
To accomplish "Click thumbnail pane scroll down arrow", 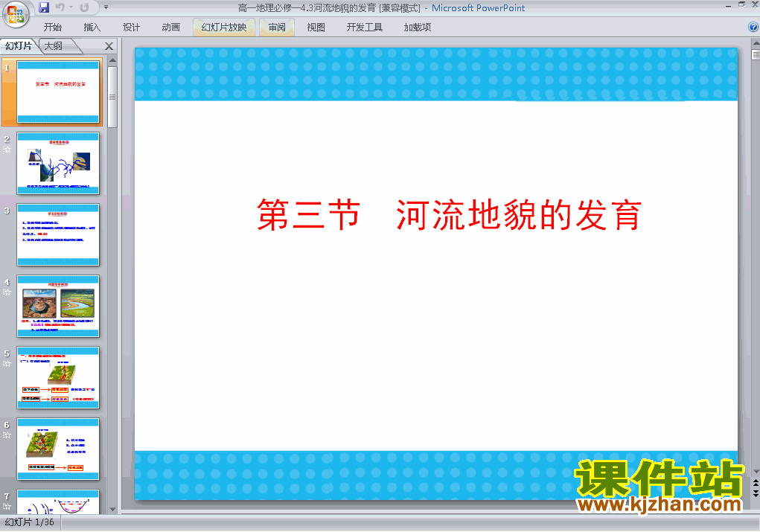I will click(x=112, y=509).
